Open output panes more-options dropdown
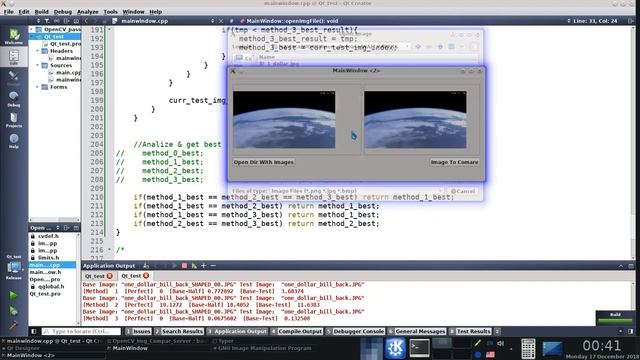Viewport: 640px width, 360px height. [497, 331]
